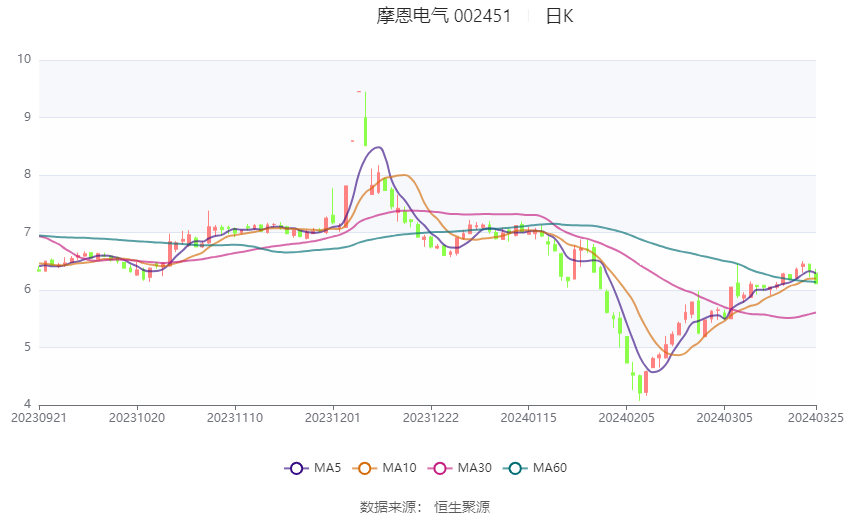Click the 20230921 date axis label

click(39, 418)
